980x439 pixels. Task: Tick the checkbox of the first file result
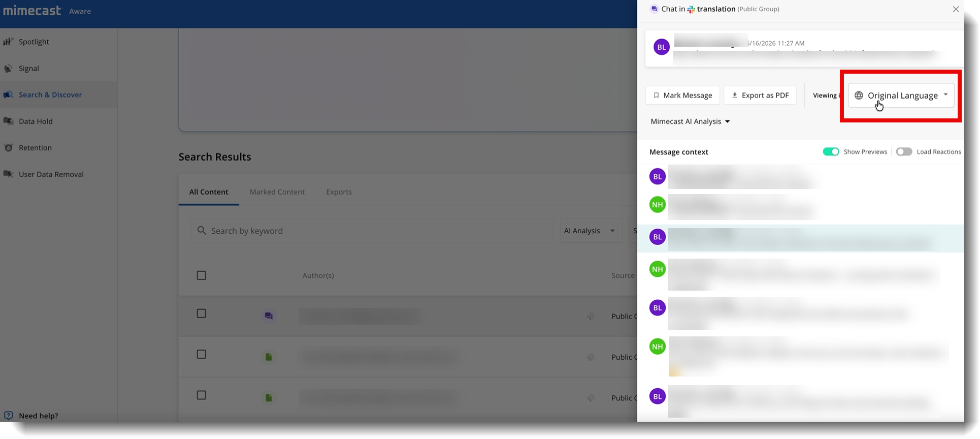(202, 354)
